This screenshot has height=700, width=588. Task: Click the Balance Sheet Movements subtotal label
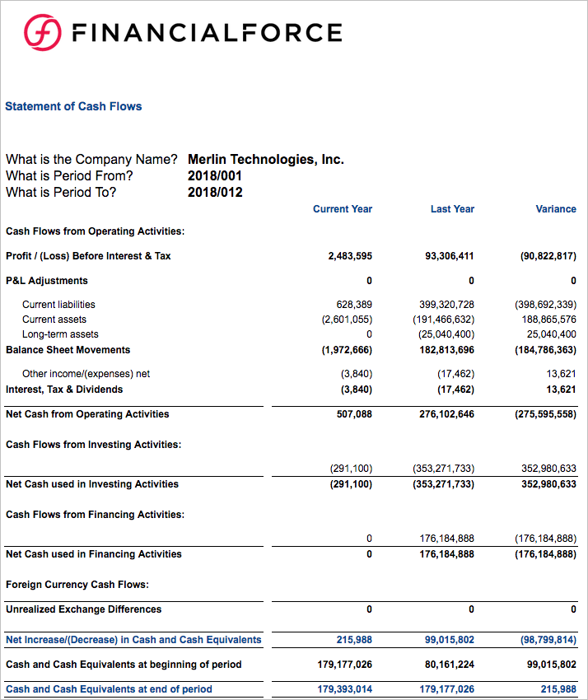(68, 350)
